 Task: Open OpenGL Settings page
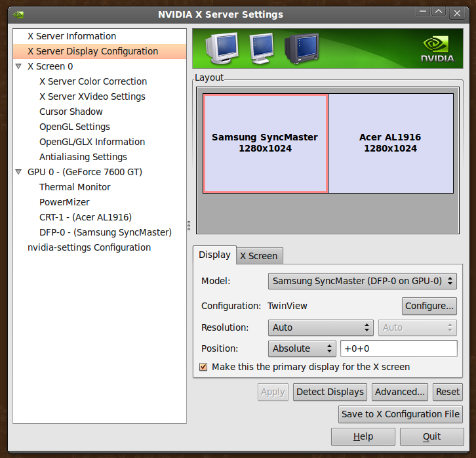click(x=74, y=127)
